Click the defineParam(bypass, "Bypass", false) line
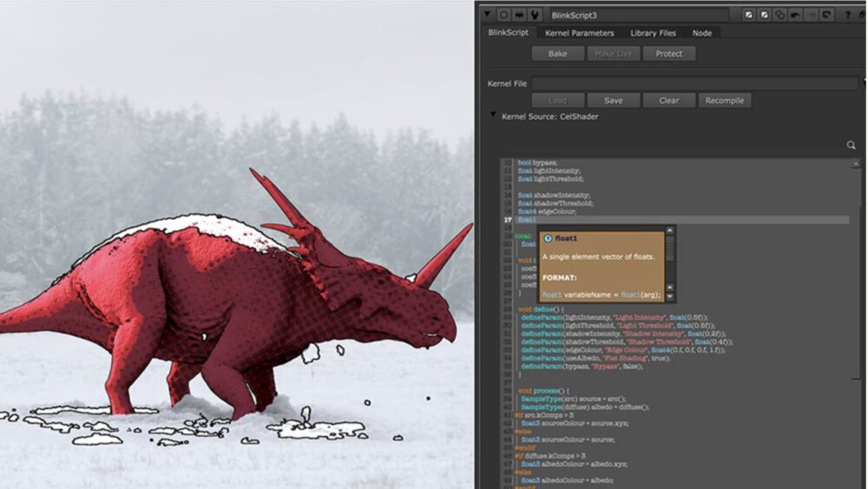The image size is (868, 489). point(582,366)
